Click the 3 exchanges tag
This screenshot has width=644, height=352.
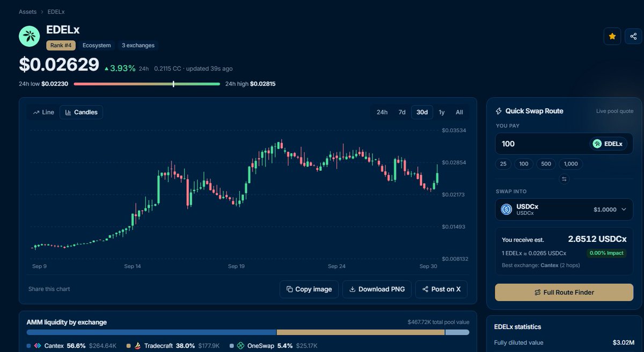point(138,46)
